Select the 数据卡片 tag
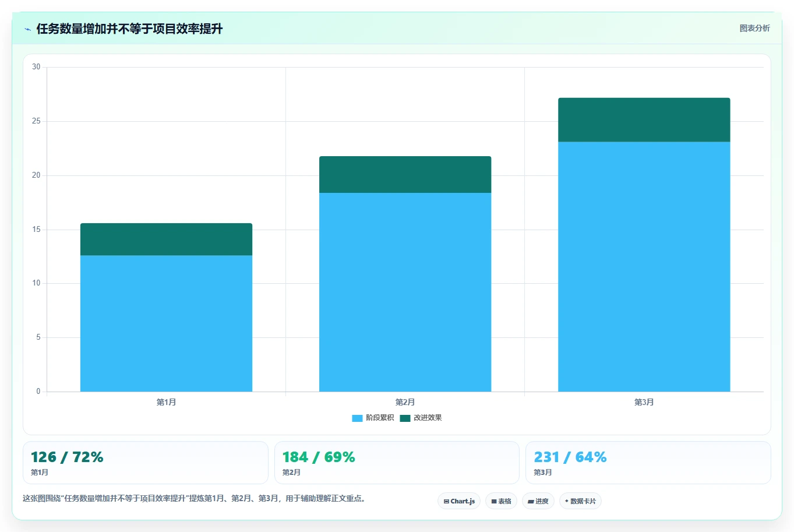The width and height of the screenshot is (794, 532). point(580,501)
